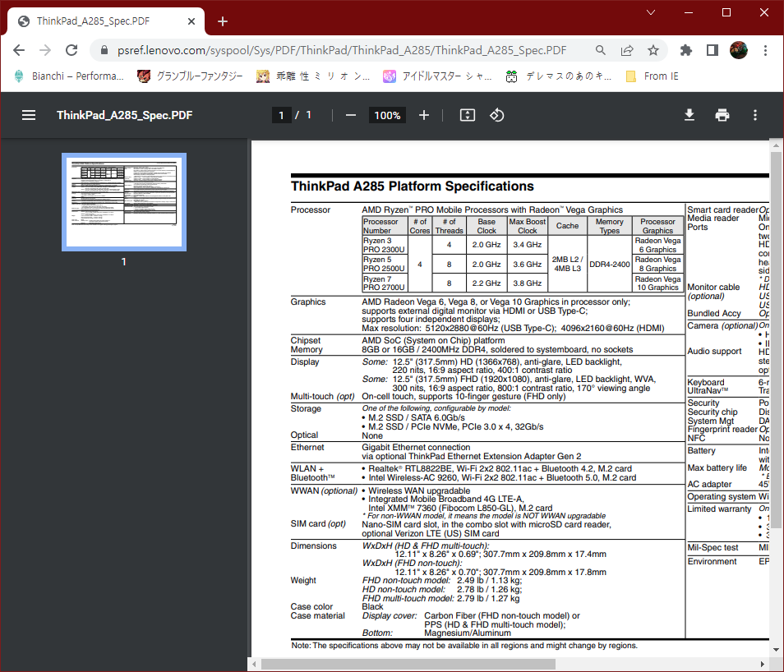The width and height of the screenshot is (784, 672).
Task: Click the Chipset row label
Action: (306, 340)
